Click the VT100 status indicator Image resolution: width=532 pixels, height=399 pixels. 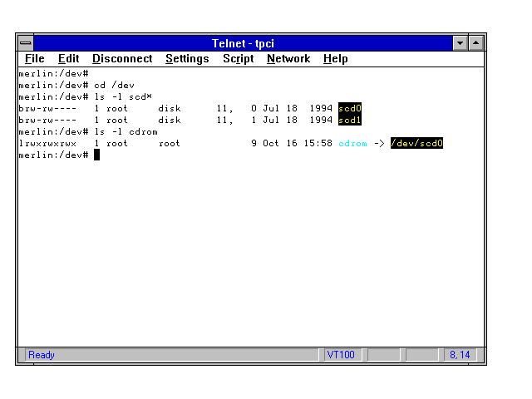click(x=341, y=355)
